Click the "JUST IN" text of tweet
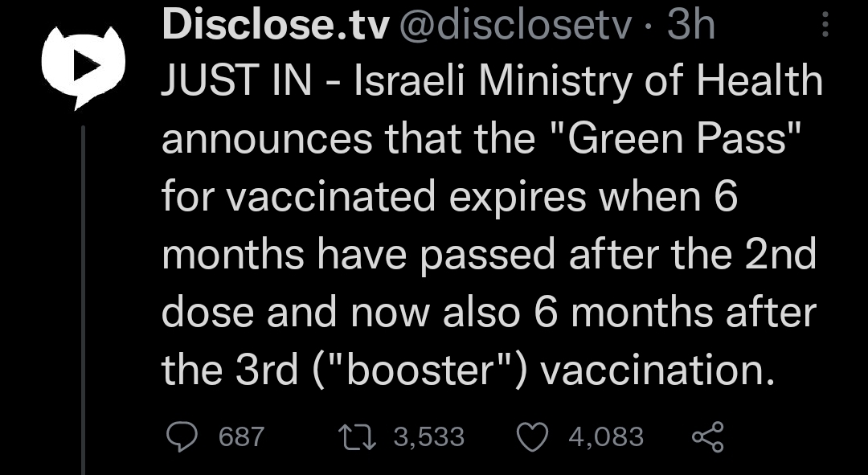The width and height of the screenshot is (868, 475). [x=237, y=81]
